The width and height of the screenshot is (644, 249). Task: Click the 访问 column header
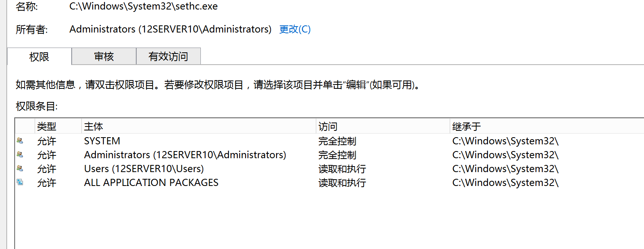pyautogui.click(x=328, y=126)
